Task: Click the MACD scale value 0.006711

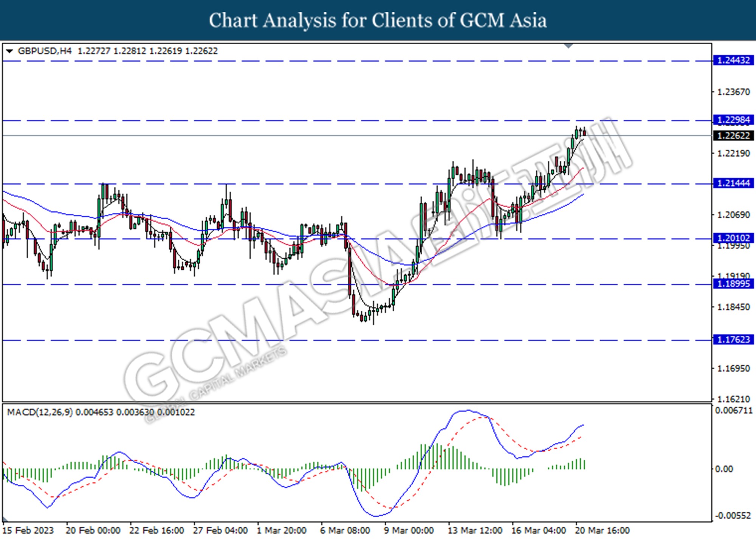Action: click(733, 411)
